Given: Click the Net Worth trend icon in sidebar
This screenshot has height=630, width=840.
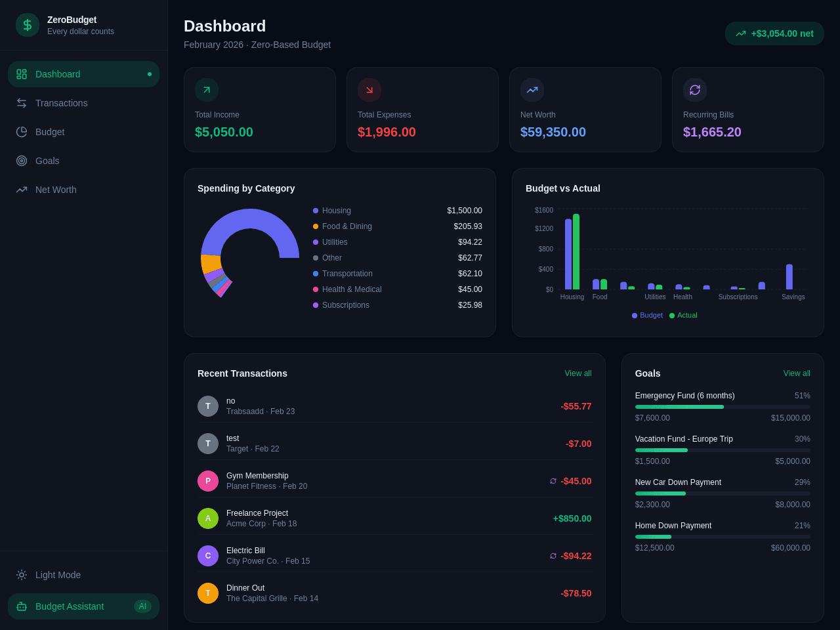Looking at the screenshot, I should click(22, 190).
